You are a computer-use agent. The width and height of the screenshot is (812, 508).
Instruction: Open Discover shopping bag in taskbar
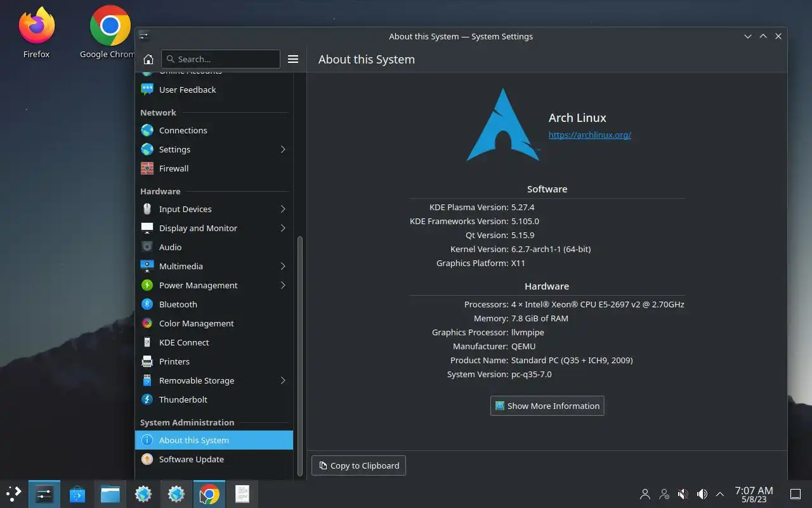tap(77, 493)
